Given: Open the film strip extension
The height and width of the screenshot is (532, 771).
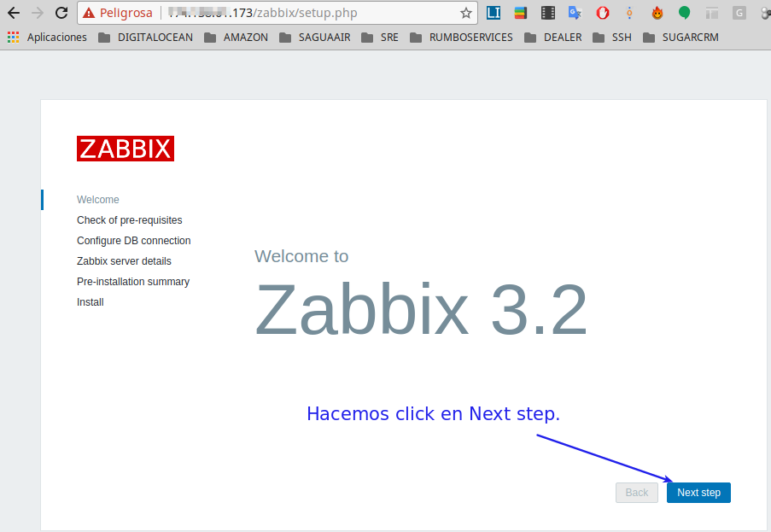Looking at the screenshot, I should click(548, 13).
